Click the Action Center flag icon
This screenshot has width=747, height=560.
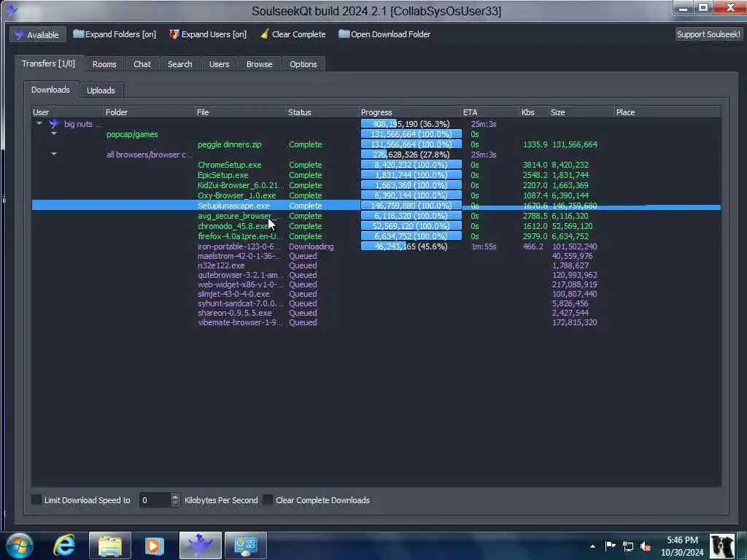[x=610, y=545]
